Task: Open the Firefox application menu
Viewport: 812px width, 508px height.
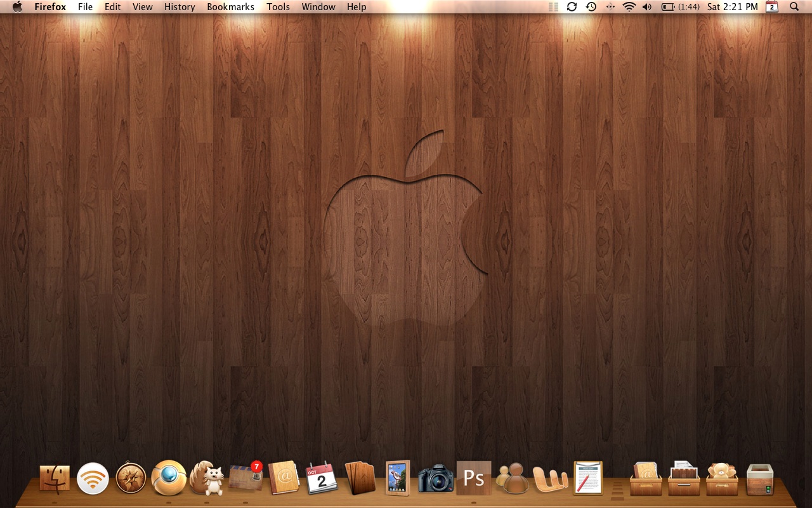Action: (x=50, y=7)
